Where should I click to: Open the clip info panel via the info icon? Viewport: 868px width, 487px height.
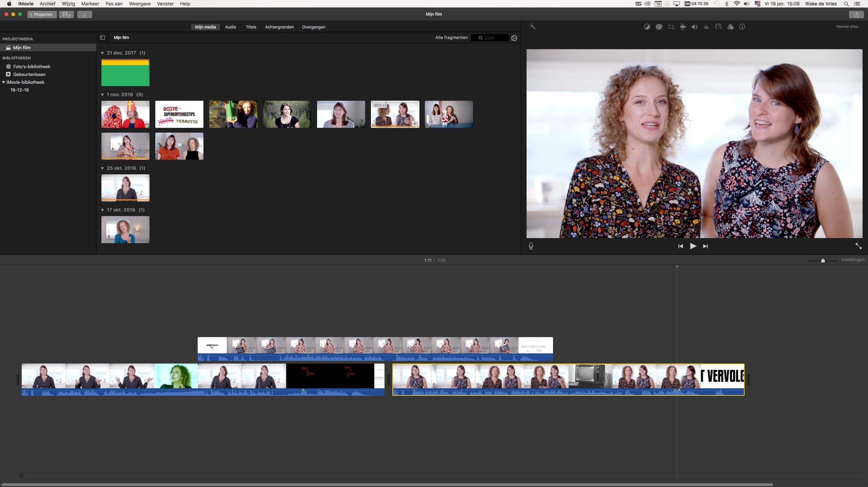(x=743, y=27)
